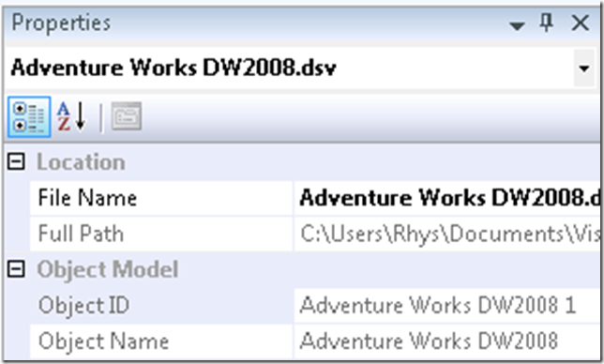Screen dimensions: 604x364
Task: Collapse the Object Model category
Action: point(16,269)
